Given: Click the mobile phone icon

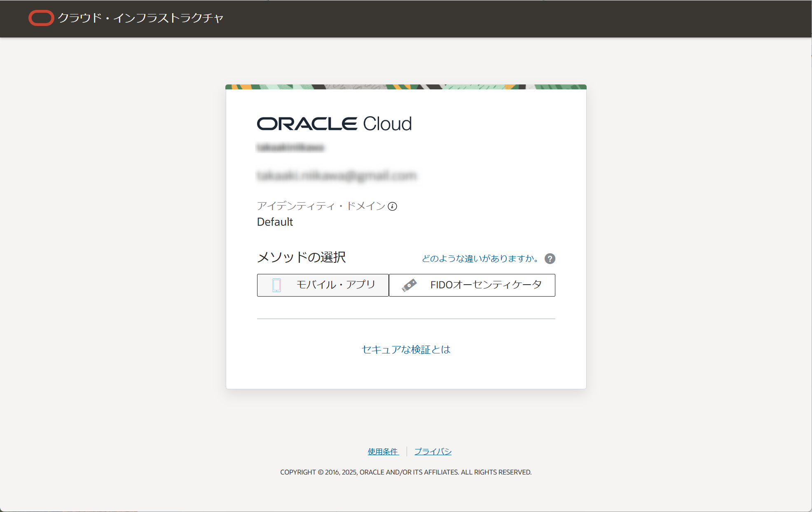Looking at the screenshot, I should click(276, 285).
